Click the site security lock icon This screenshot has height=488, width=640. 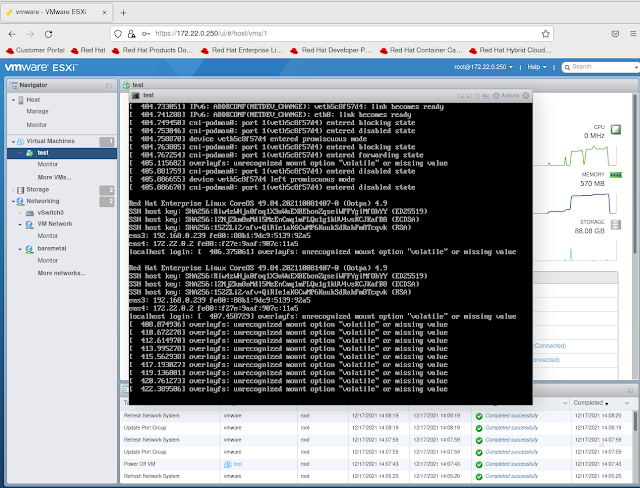131,34
